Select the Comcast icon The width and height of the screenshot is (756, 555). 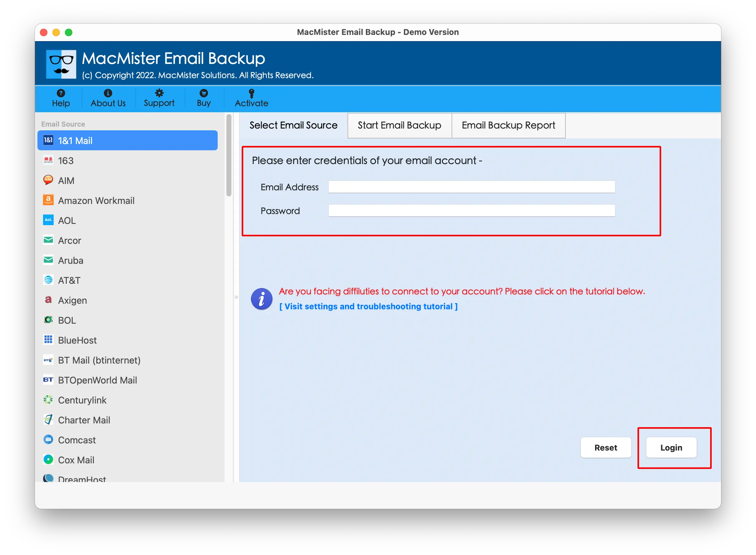48,439
